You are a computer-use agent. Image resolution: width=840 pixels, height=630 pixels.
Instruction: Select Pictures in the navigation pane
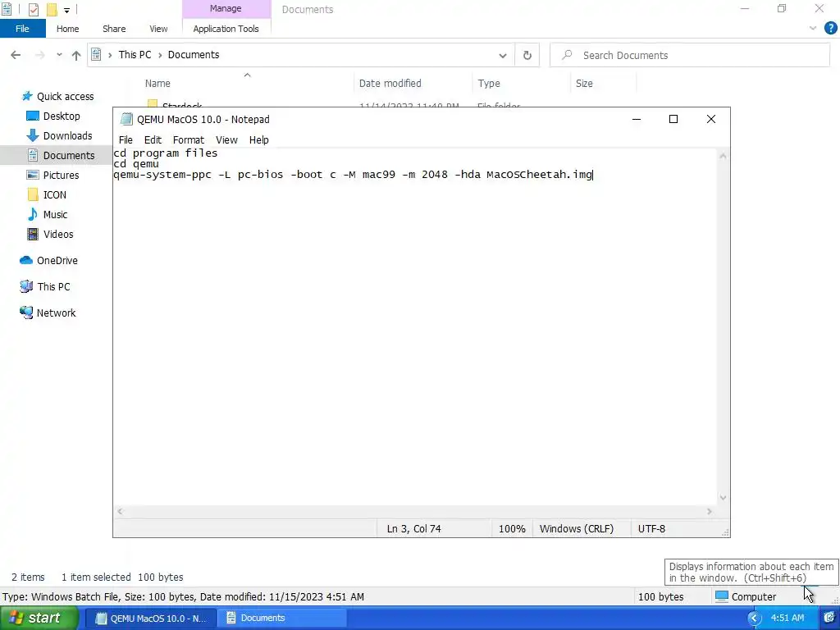pos(61,176)
